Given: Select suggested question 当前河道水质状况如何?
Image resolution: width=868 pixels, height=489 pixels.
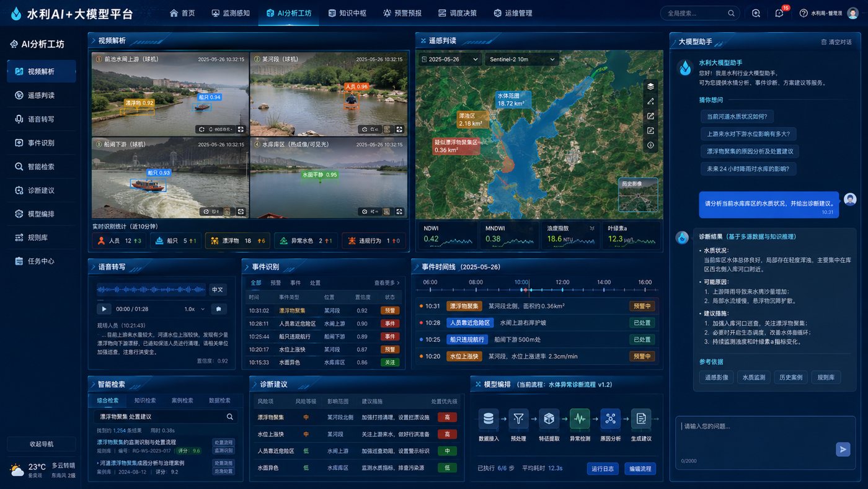Looking at the screenshot, I should pyautogui.click(x=737, y=117).
